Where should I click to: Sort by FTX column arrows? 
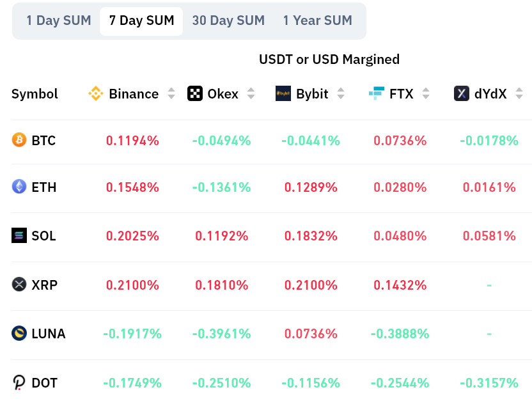click(426, 94)
